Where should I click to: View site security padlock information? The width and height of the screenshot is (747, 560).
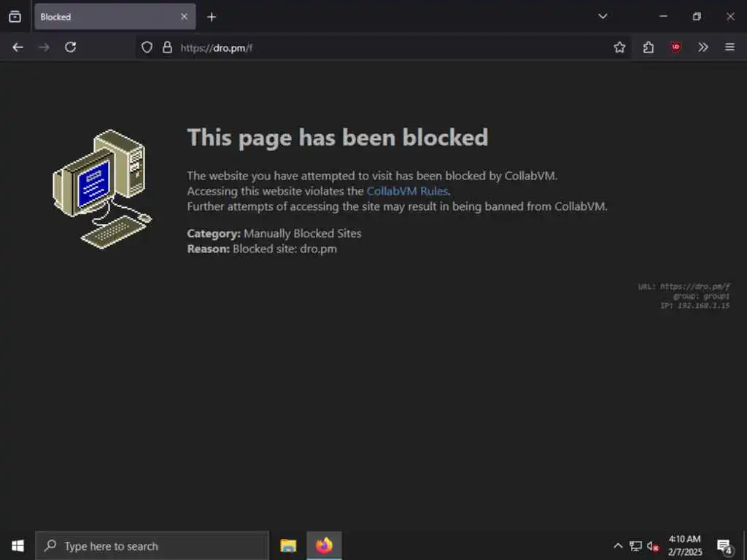(167, 47)
